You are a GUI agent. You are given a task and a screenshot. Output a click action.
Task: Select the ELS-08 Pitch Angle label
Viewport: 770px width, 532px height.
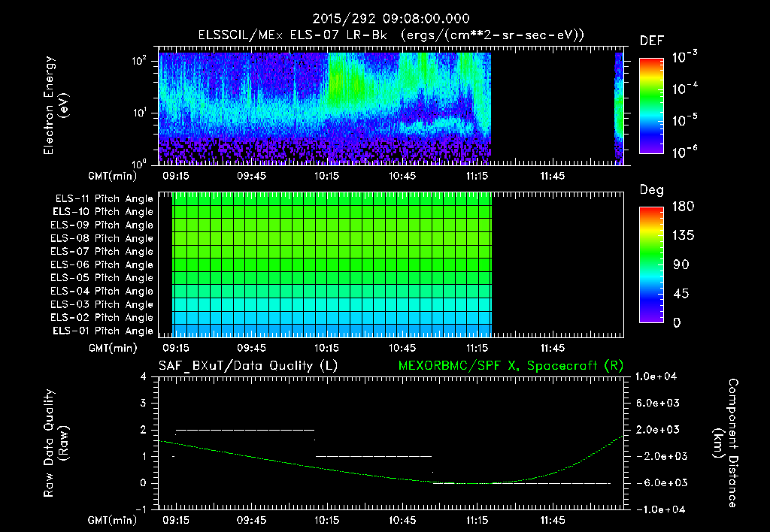(102, 238)
